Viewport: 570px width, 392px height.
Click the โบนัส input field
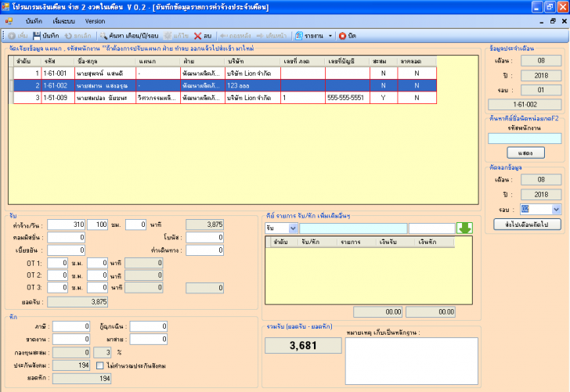click(204, 238)
